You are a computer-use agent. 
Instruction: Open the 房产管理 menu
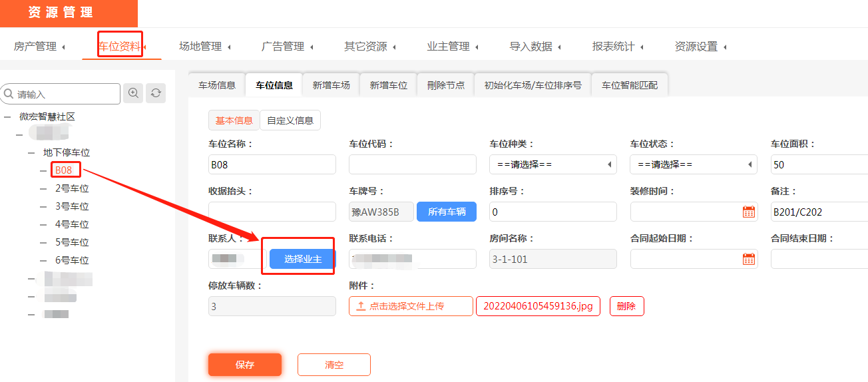39,47
